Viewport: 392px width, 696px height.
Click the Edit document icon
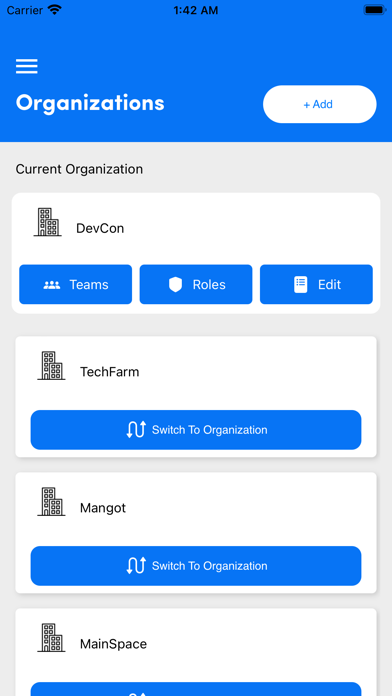[301, 285]
